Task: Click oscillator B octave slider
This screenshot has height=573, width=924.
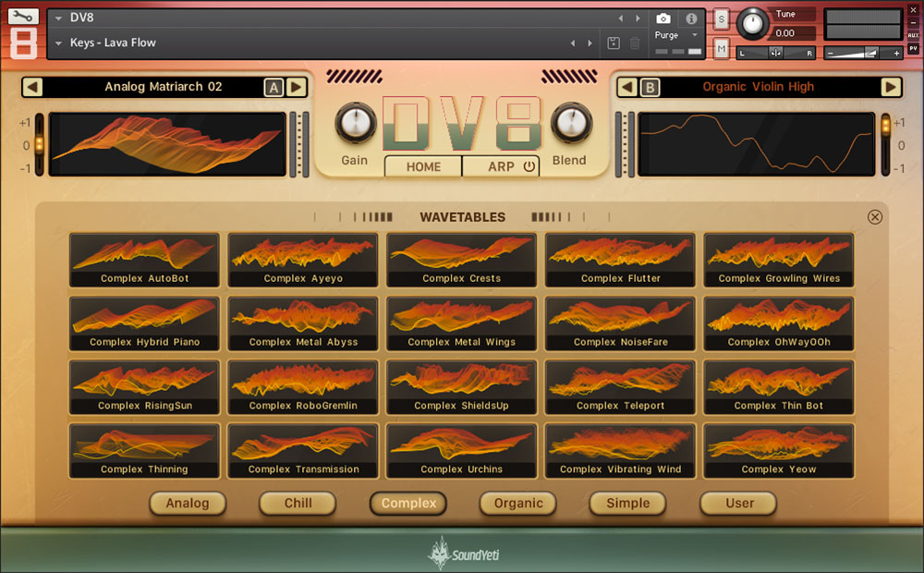Action: coord(885,145)
